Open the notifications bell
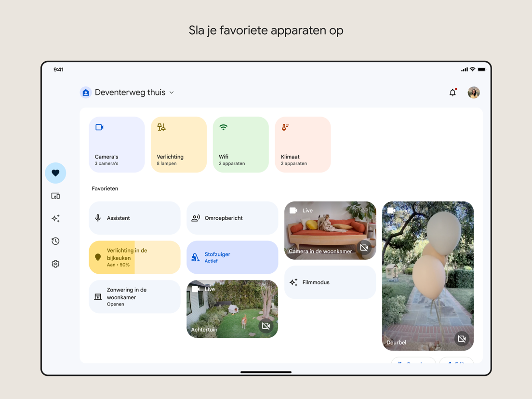The width and height of the screenshot is (532, 399). [452, 93]
